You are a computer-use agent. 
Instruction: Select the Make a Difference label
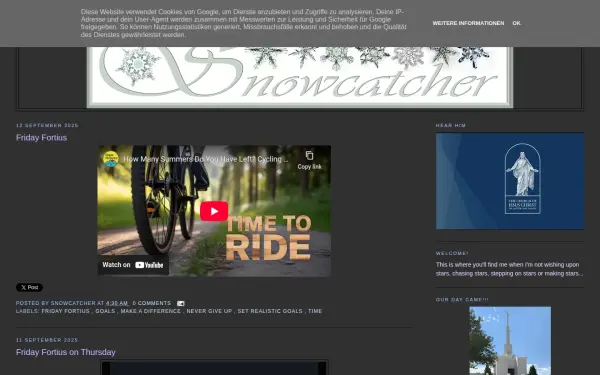tap(150, 311)
